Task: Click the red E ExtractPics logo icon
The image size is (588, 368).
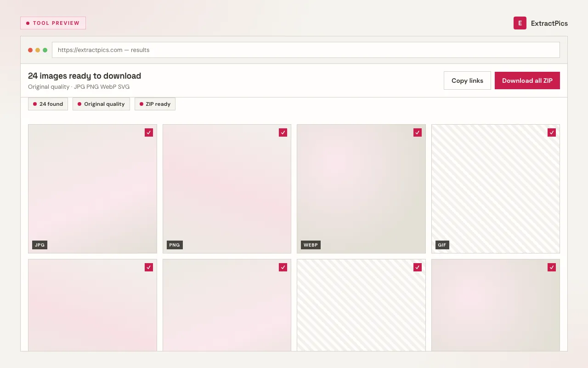Action: (x=520, y=23)
